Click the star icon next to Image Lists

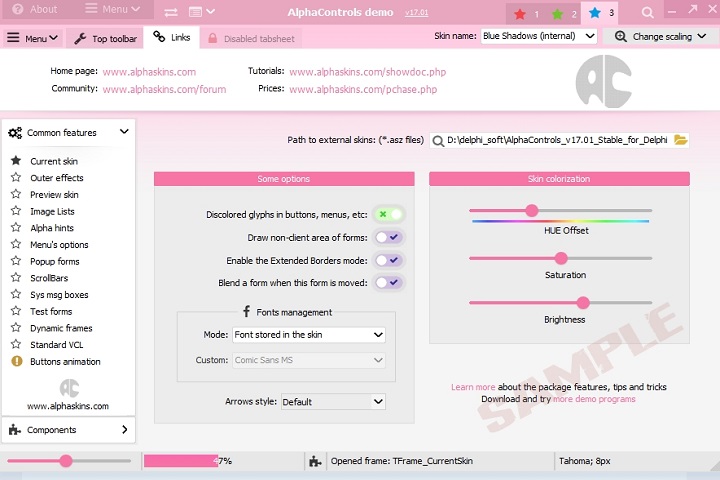click(x=16, y=210)
